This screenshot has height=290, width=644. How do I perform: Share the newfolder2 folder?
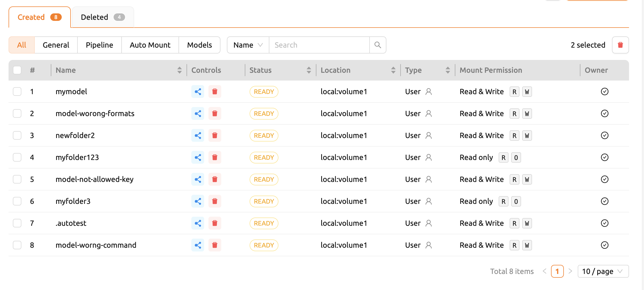(198, 136)
